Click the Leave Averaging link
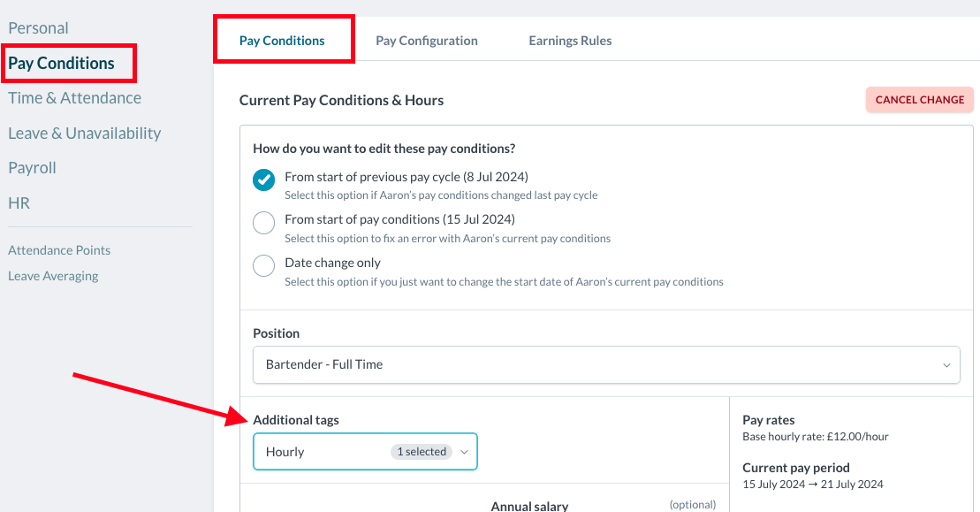The height and width of the screenshot is (512, 980). tap(53, 276)
